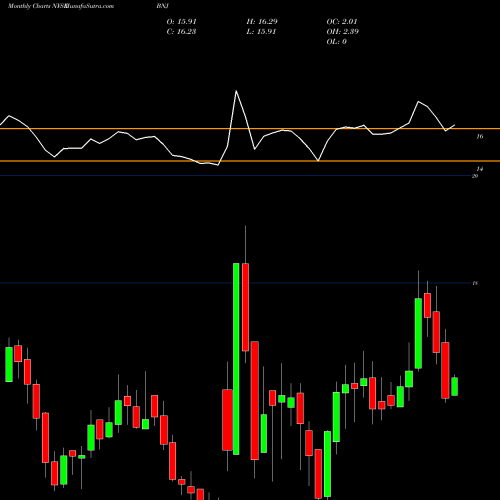
Task: Select the open value 'O: 15.91'
Action: click(182, 22)
